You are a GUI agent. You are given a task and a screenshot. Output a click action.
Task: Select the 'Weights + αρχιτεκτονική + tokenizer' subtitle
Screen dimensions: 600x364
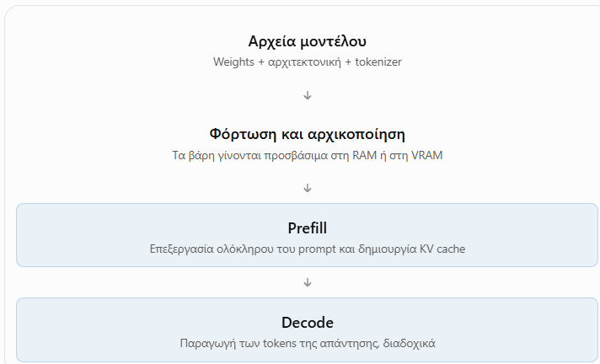point(308,62)
